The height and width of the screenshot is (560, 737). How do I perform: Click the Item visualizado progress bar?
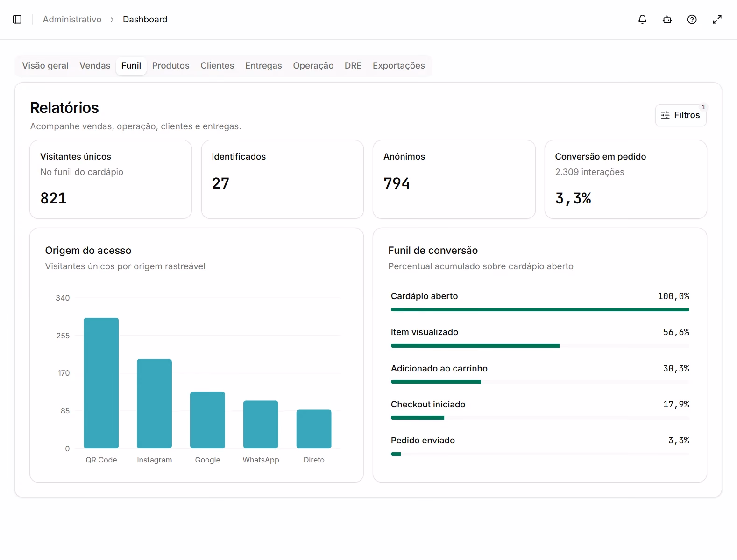[540, 346]
